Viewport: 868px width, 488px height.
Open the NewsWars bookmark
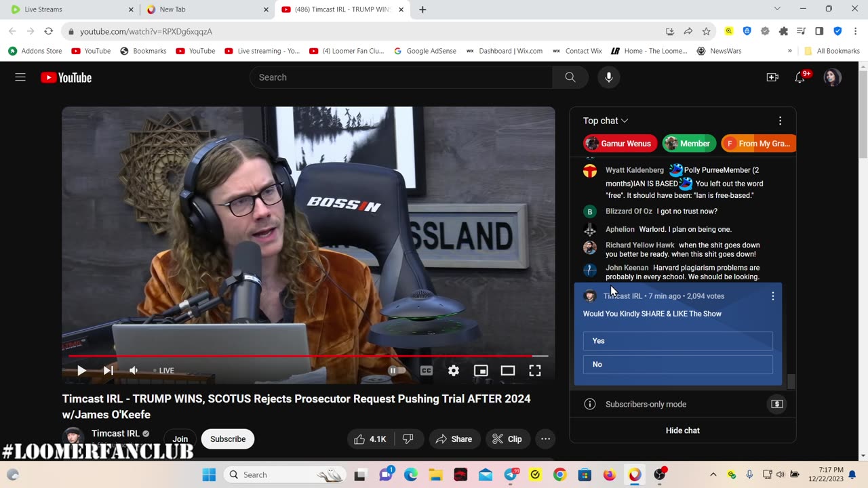(719, 51)
